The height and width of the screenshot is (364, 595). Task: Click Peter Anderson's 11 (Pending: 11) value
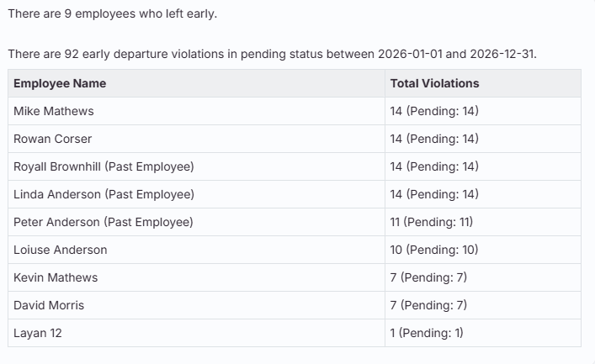tap(432, 222)
